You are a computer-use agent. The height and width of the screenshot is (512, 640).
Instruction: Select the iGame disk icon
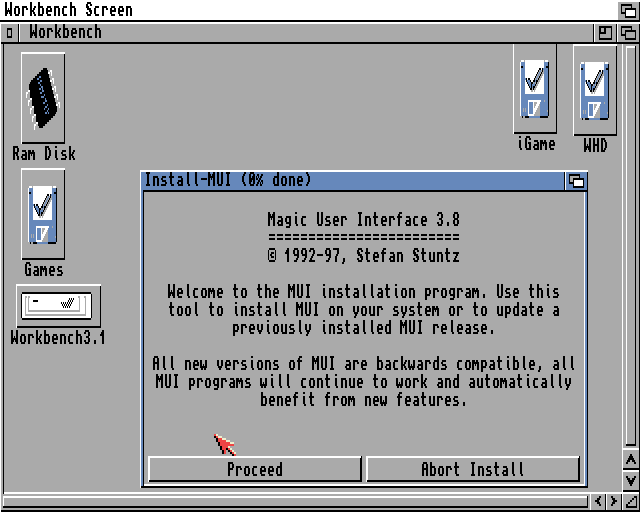coord(535,88)
